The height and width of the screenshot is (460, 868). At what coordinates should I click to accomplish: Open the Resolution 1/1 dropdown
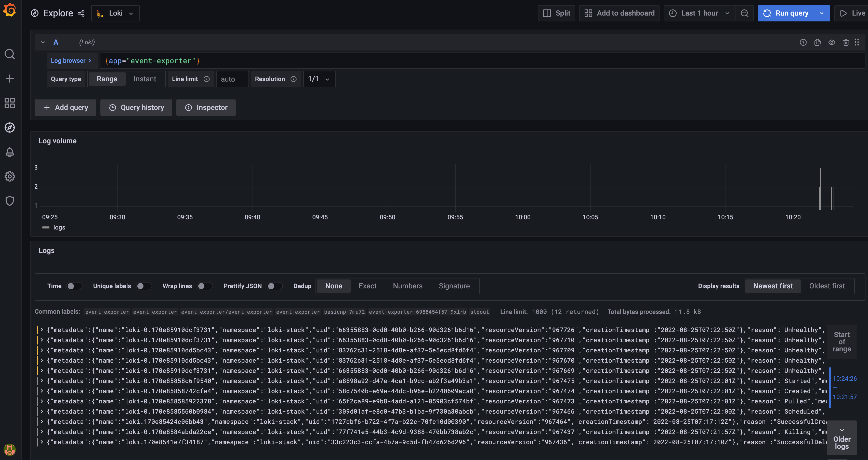(319, 79)
